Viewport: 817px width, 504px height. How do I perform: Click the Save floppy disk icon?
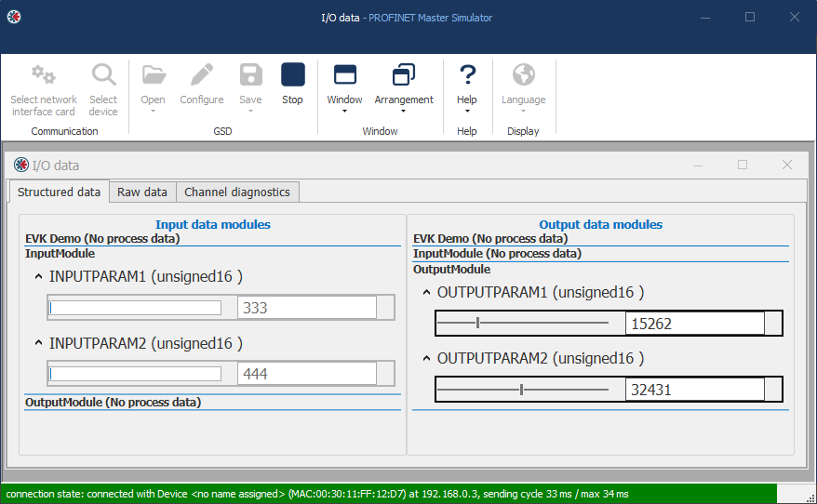click(x=250, y=75)
